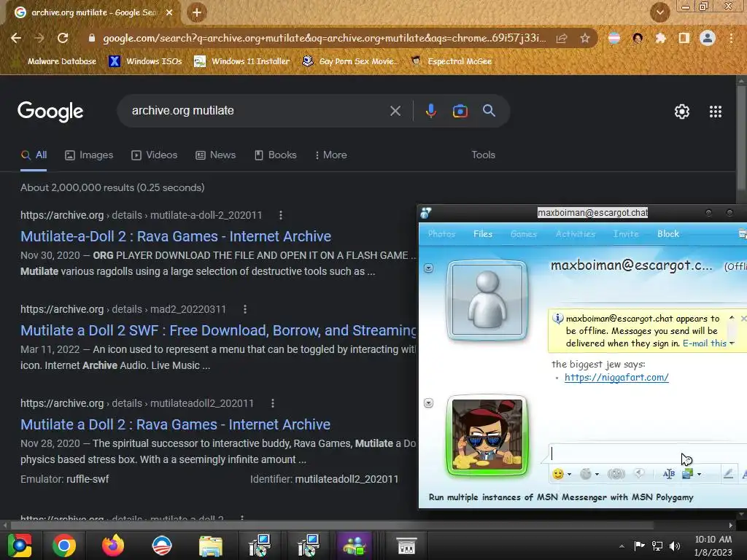Click the contact's display picture thumbnail
The image size is (747, 560).
coord(487,300)
